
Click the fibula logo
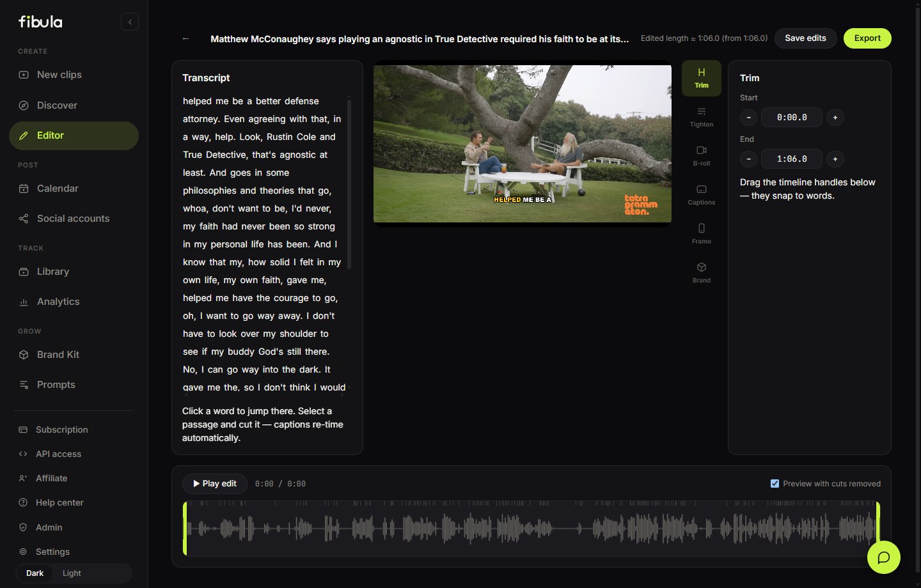coord(40,22)
